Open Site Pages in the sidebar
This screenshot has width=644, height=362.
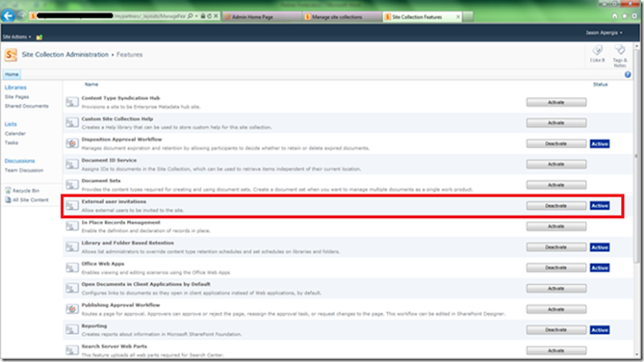[17, 97]
